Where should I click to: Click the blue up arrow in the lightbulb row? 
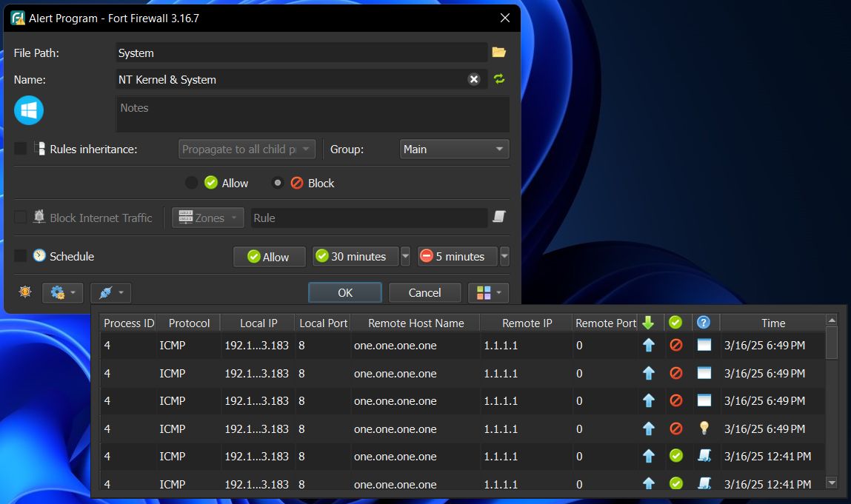pyautogui.click(x=648, y=428)
